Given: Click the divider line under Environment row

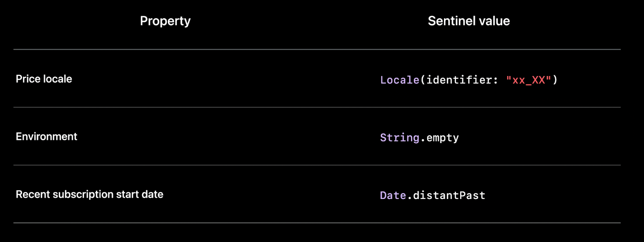Looking at the screenshot, I should point(317,165).
